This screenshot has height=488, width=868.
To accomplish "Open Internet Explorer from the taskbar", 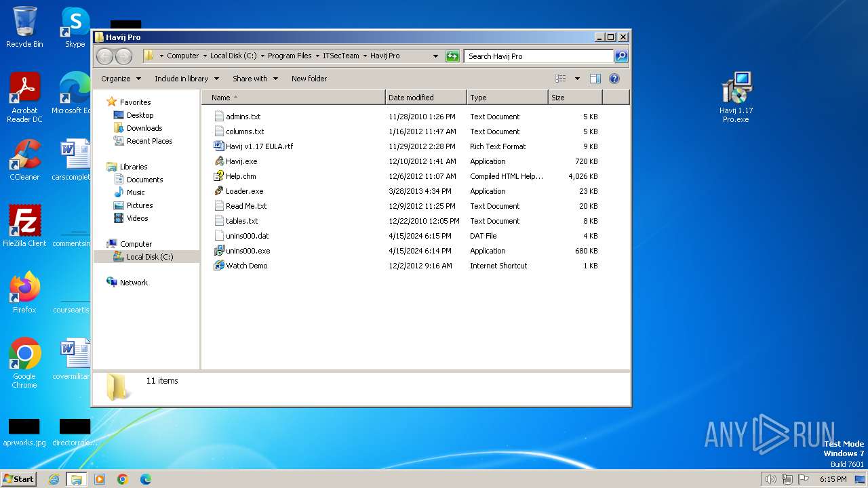I will tap(54, 479).
